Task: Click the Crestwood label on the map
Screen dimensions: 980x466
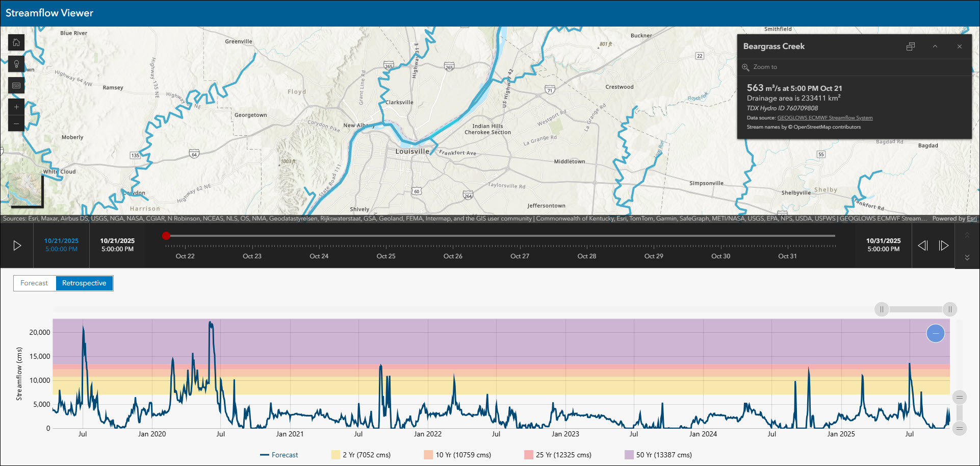Action: click(620, 87)
